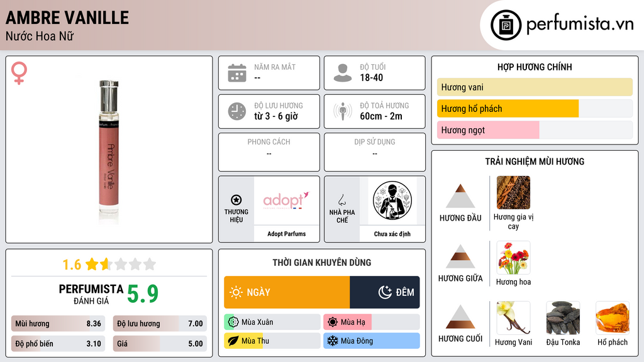
Task: Select the Ngày daytime segment
Action: point(287,292)
